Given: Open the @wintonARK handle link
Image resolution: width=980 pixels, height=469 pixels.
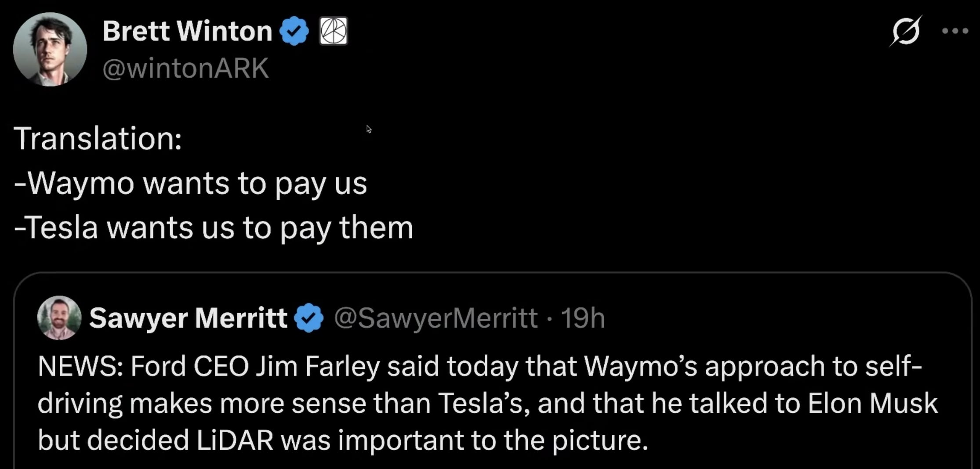Looking at the screenshot, I should click(x=185, y=69).
